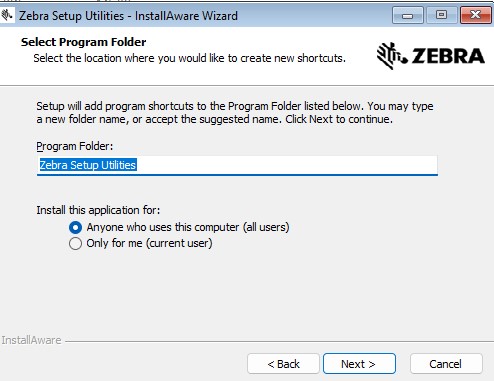Viewport: 494px width, 381px height.
Task: Click the "Program Folder:" label
Action: pos(75,146)
